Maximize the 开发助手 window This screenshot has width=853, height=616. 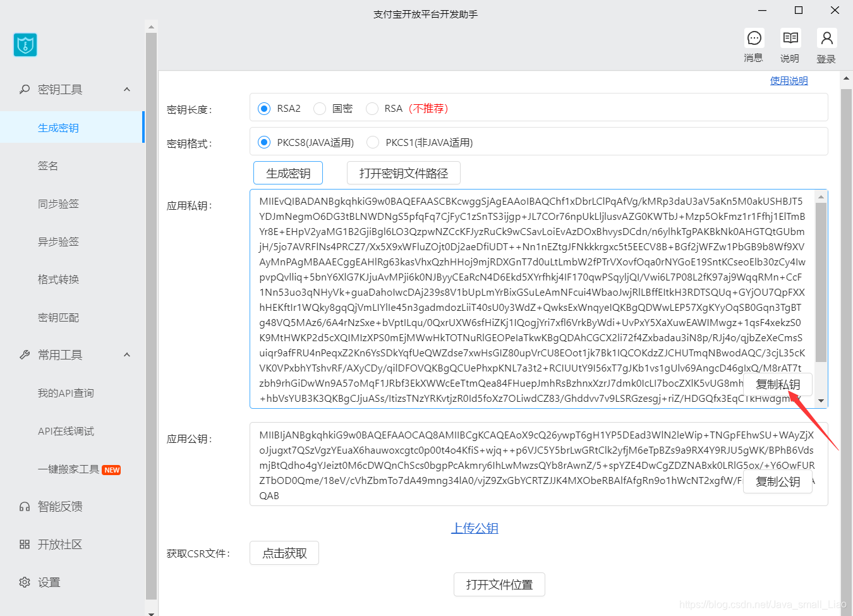799,10
